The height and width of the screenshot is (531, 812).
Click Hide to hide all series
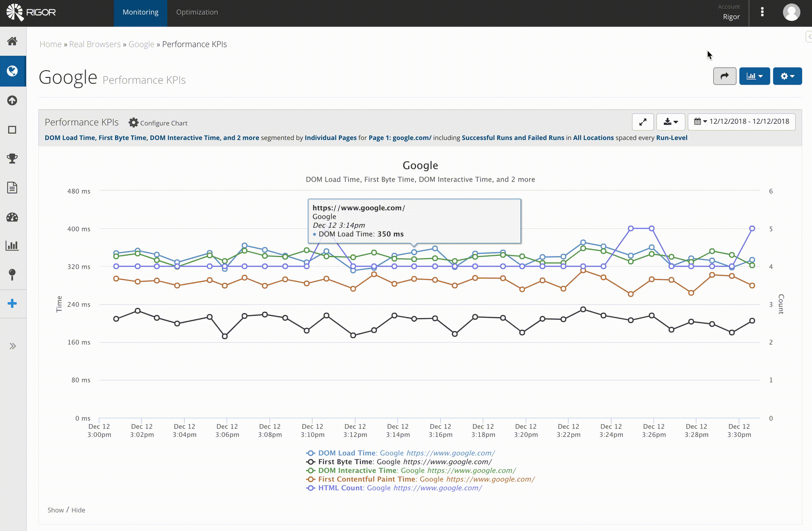pyautogui.click(x=78, y=510)
